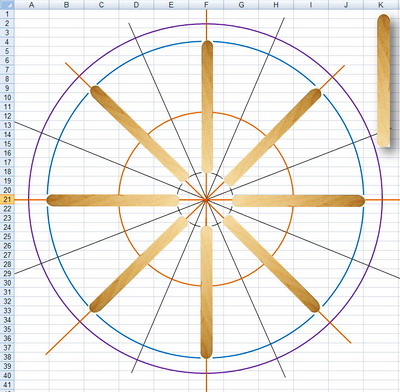Select the upper-right diagonal popsicle stick

click(273, 137)
